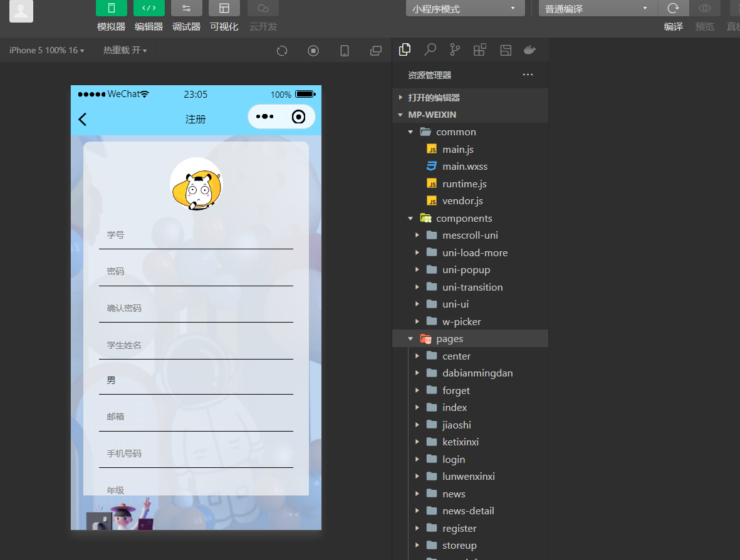The image size is (740, 560).
Task: Tap the mini program menu dots button
Action: [265, 117]
